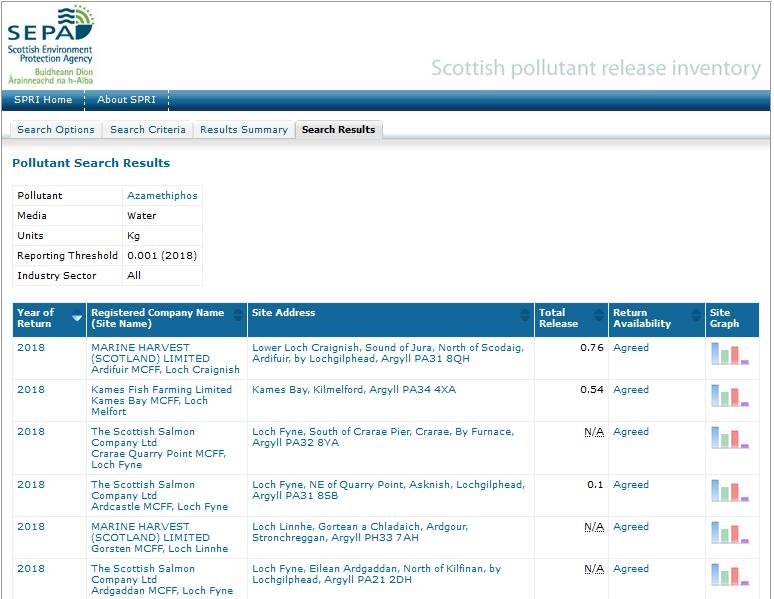The image size is (774, 599).
Task: Click Agreed link for Ardcastle MCFF
Action: (x=630, y=485)
